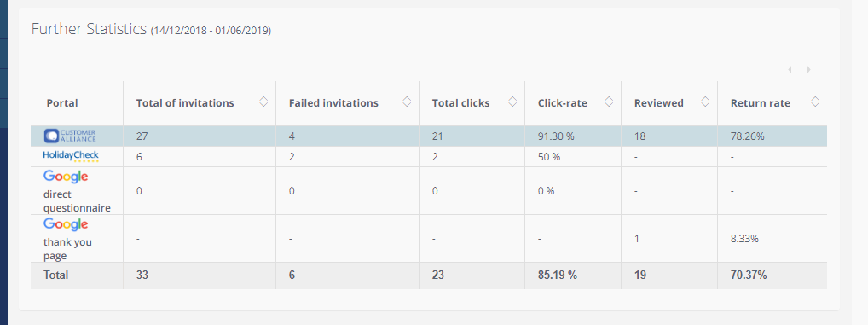Viewport: 868px width, 325px height.
Task: Sort by Total clicks column
Action: click(512, 102)
